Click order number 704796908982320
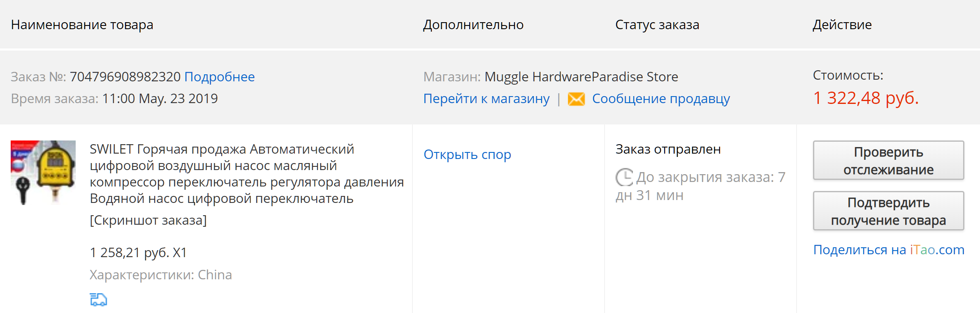The image size is (980, 313). point(125,77)
